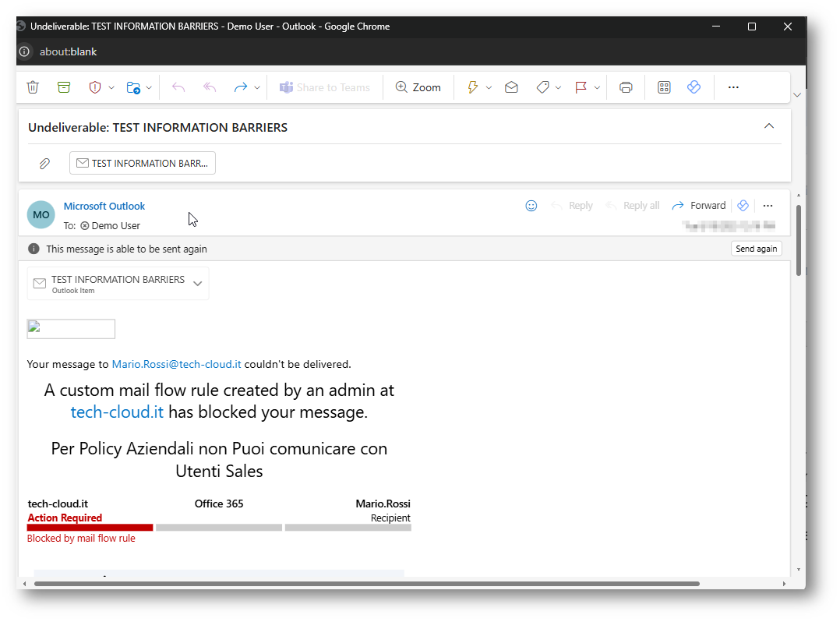Image resolution: width=840 pixels, height=622 pixels.
Task: Expand the TEST INFORMATION BARRIERS Outlook Item chevron
Action: tap(198, 284)
